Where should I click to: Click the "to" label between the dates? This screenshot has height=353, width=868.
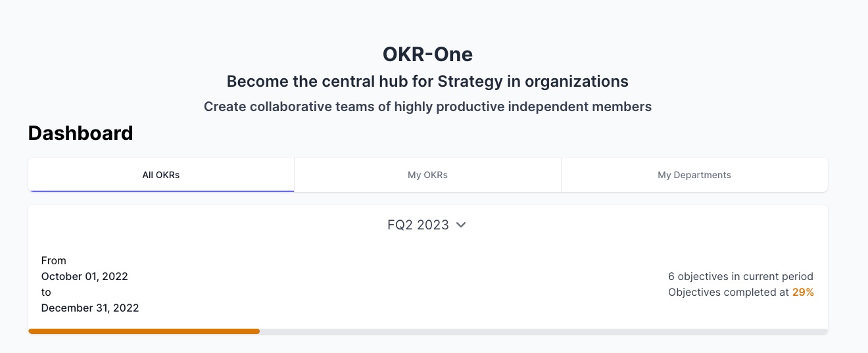pyautogui.click(x=46, y=292)
